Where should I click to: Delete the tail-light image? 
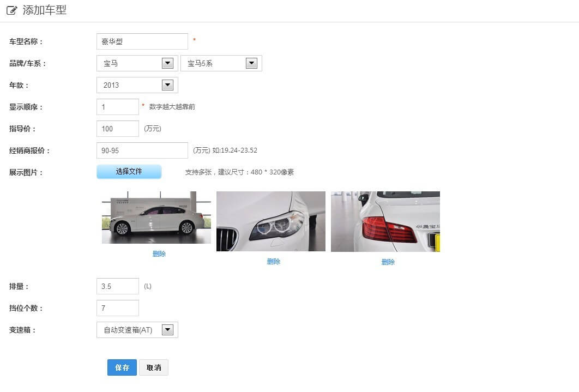(x=388, y=262)
